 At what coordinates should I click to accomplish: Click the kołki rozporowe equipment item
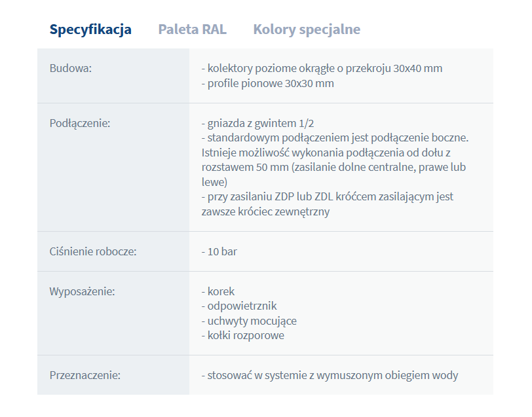coord(242,335)
